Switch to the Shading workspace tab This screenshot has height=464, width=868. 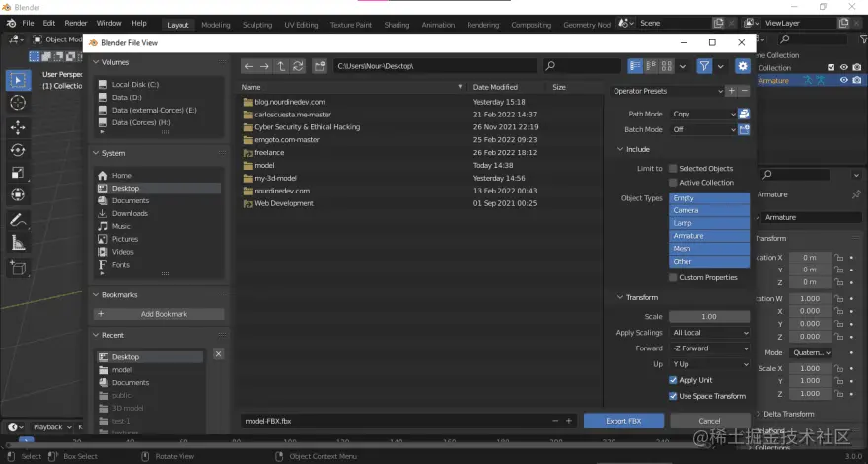pos(397,25)
